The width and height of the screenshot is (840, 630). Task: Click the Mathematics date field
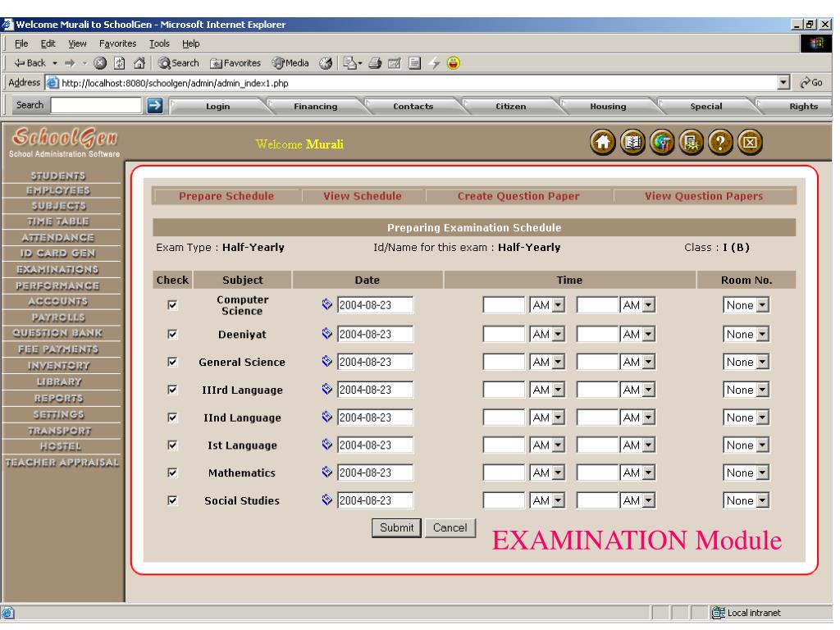(x=375, y=472)
